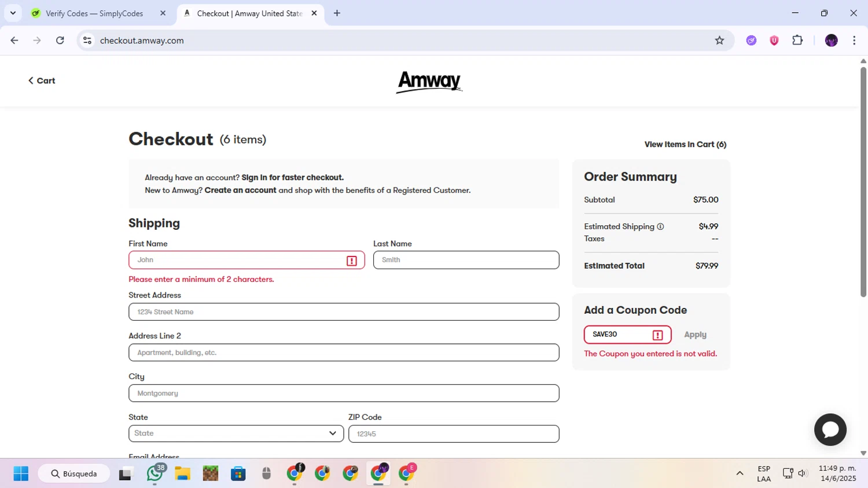Click the First Name error icon
This screenshot has height=488, width=868.
click(x=352, y=260)
